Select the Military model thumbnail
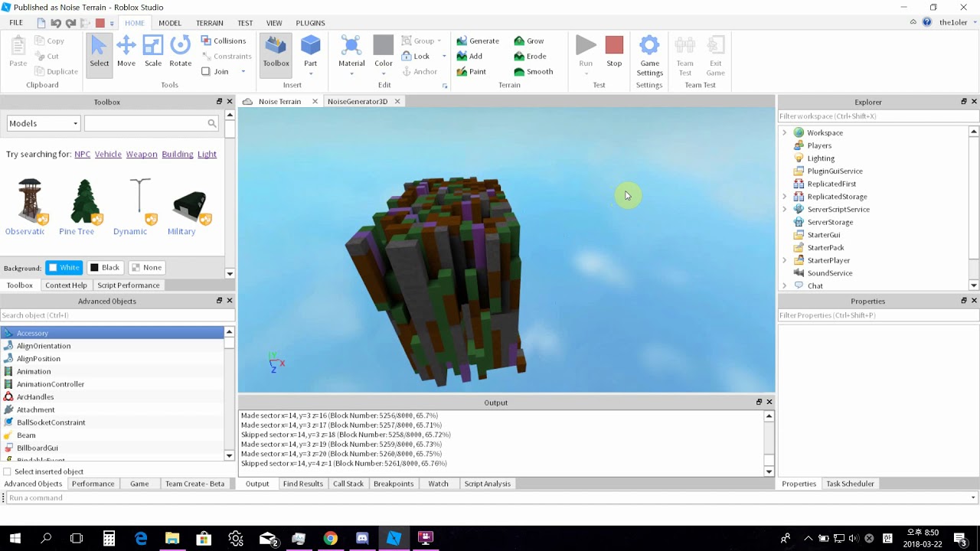The image size is (980, 551). tap(188, 207)
